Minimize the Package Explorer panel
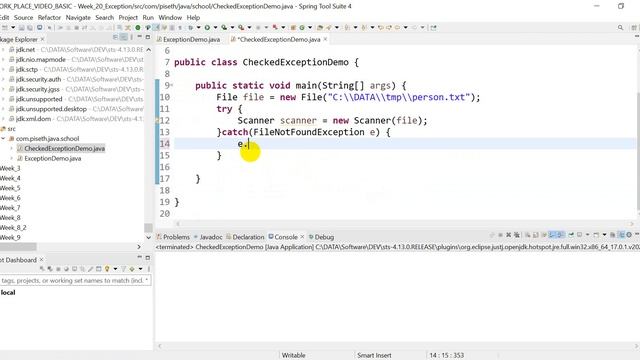Viewport: 640px width, 360px height. pyautogui.click(x=140, y=37)
